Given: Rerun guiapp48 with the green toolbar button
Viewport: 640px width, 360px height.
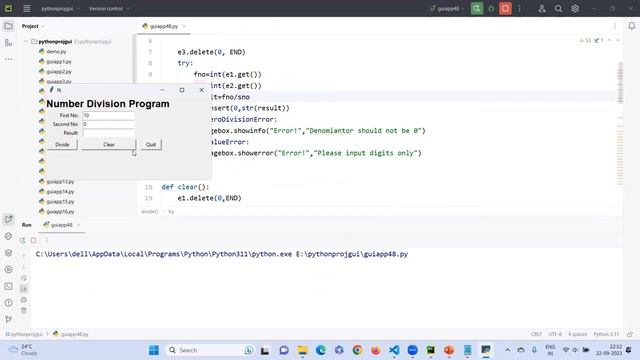Looking at the screenshot, I should click(x=476, y=8).
